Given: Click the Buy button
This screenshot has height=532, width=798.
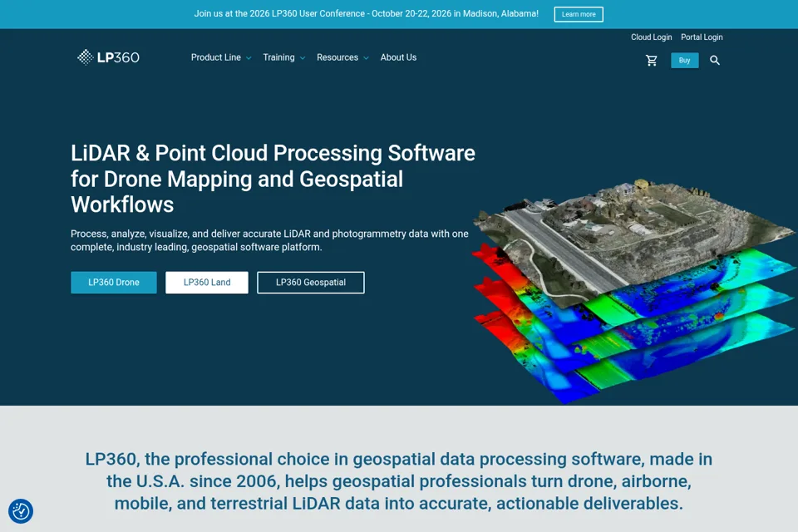Looking at the screenshot, I should click(x=684, y=60).
